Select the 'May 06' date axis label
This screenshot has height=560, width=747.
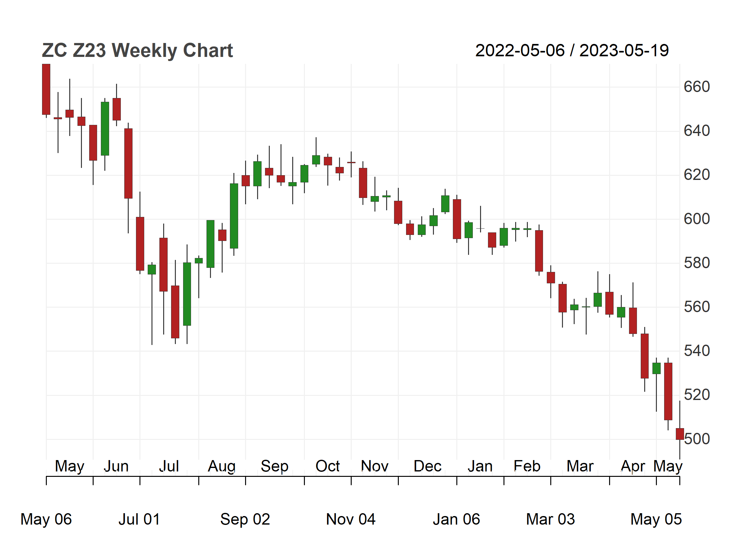click(x=46, y=519)
